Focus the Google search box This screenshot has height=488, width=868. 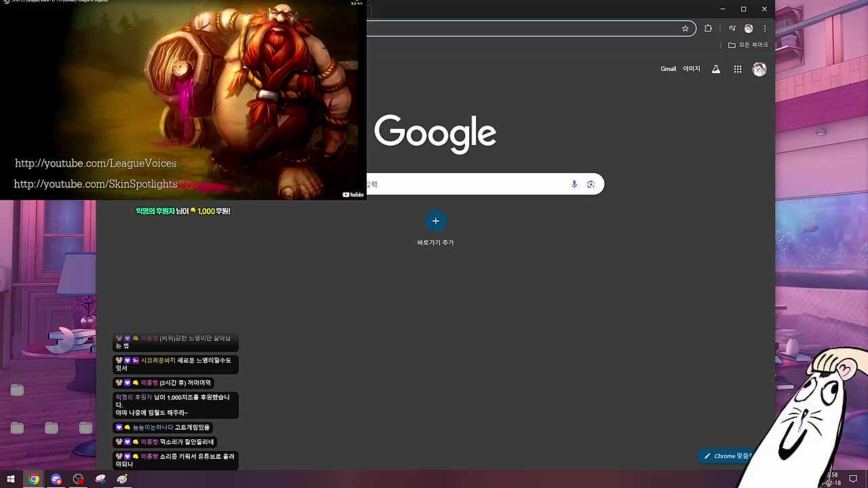click(485, 184)
